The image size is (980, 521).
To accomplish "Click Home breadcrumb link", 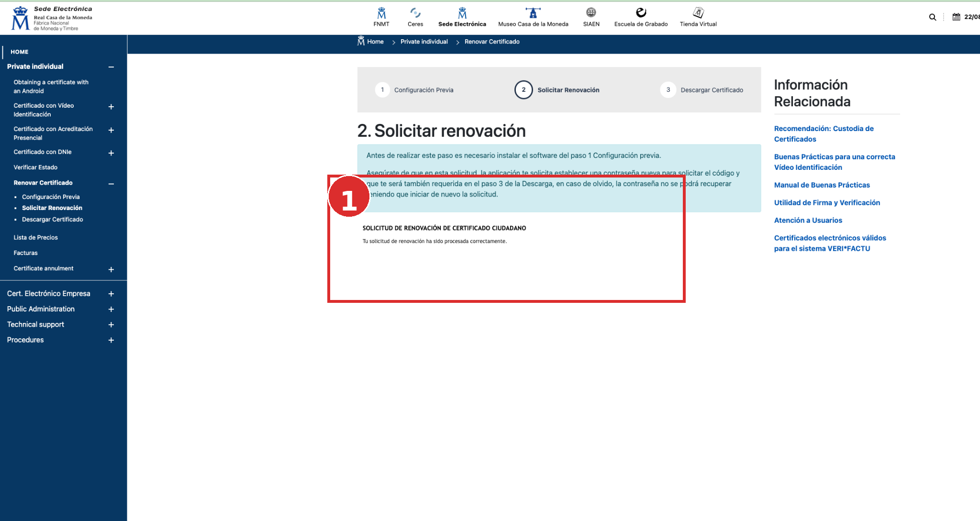I will point(375,42).
